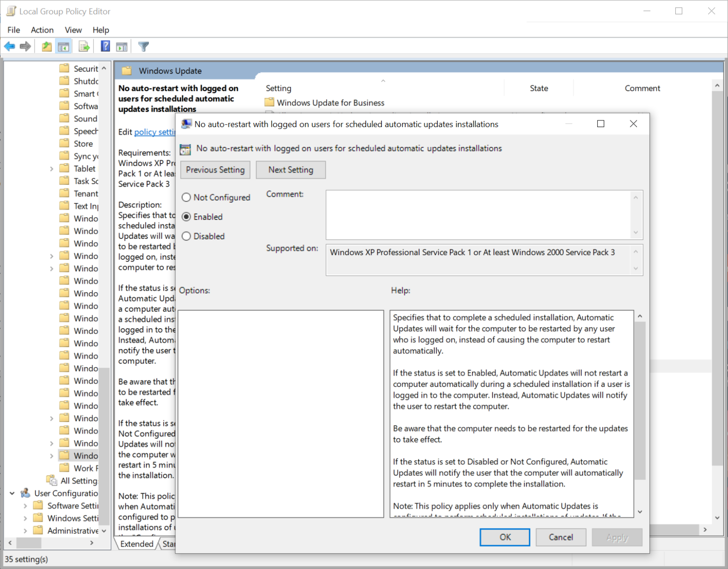Select Disabled radio button
This screenshot has width=728, height=569.
(x=186, y=236)
